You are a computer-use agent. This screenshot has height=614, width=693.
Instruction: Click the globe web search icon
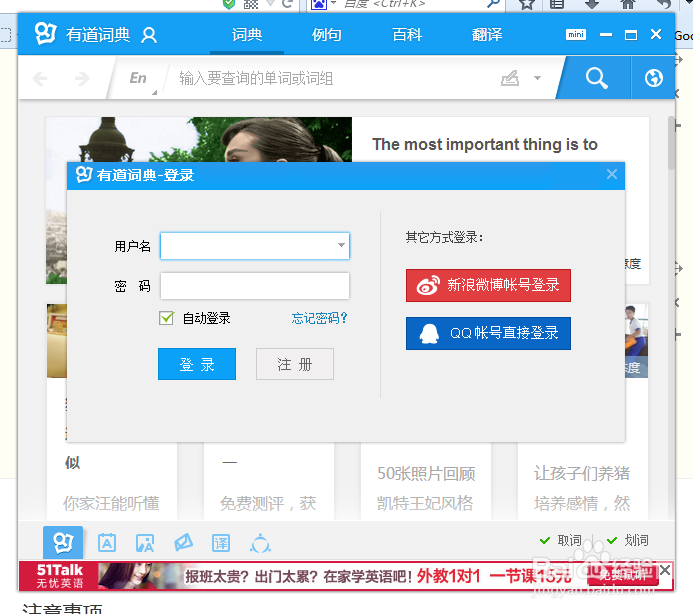(x=653, y=78)
